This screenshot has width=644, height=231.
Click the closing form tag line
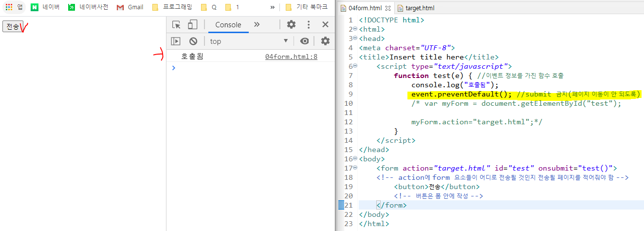391,205
